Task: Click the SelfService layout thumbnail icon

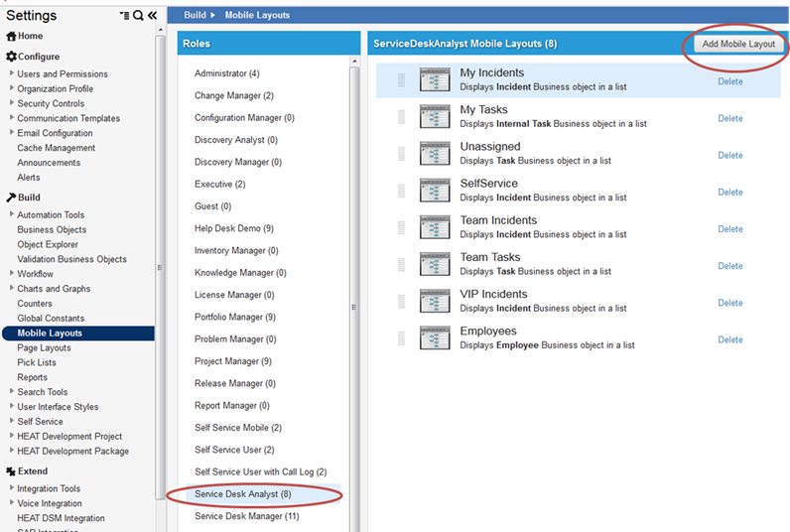Action: pos(435,191)
